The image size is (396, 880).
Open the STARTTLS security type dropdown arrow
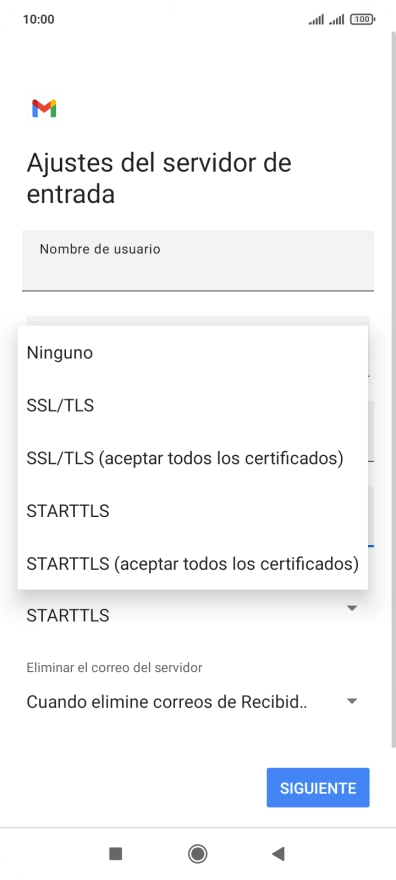[x=352, y=608]
